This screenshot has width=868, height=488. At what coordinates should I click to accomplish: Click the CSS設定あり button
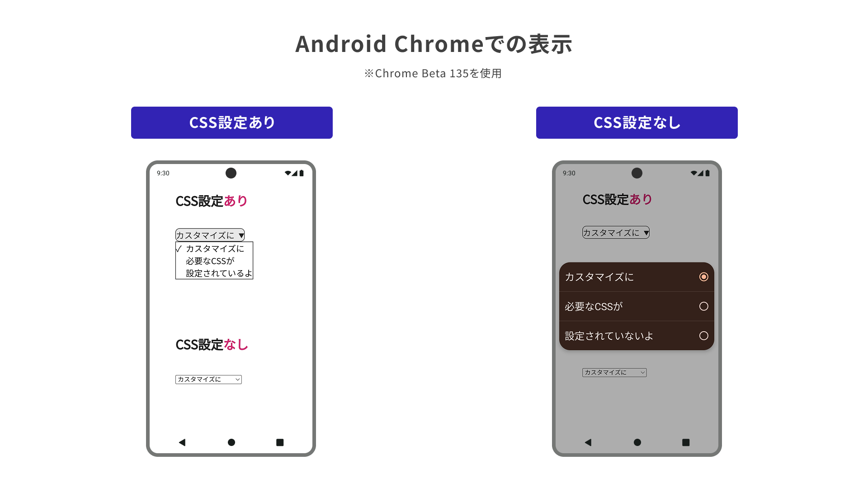[231, 123]
